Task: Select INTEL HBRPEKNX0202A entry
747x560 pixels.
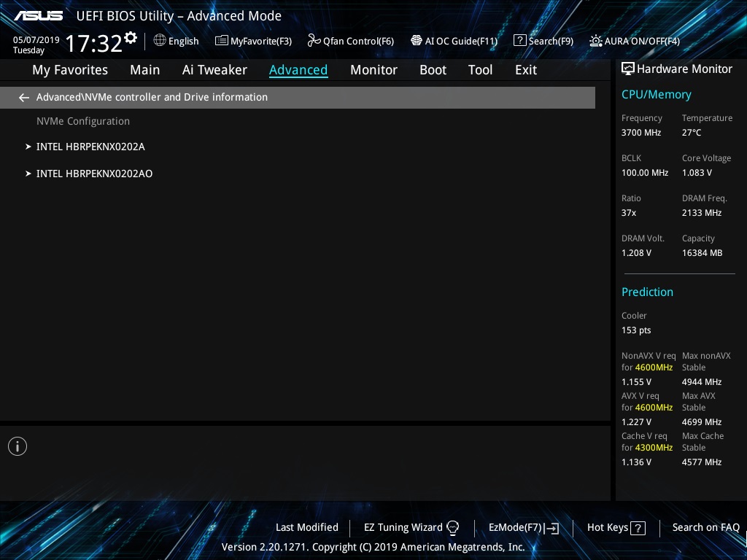Action: 90,147
